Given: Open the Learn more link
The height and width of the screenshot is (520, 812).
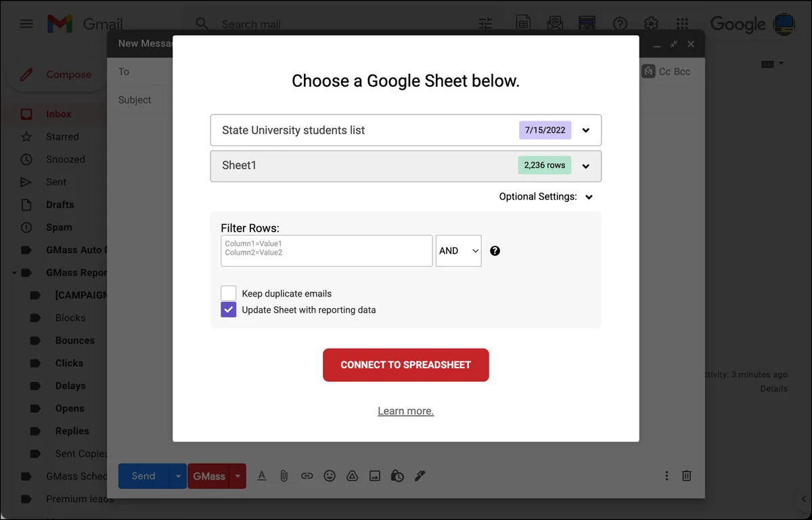Looking at the screenshot, I should [406, 411].
